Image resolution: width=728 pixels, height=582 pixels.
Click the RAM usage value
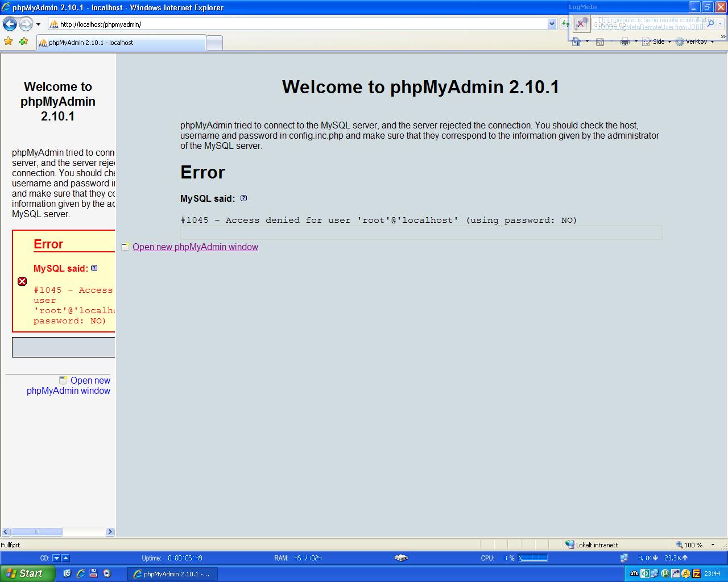coord(308,558)
